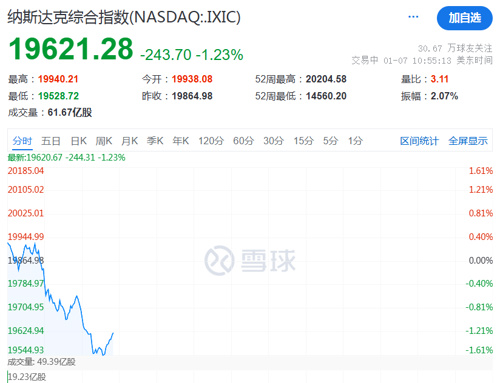Click the y-axis label 20185.04
500x383 pixels.
pos(26,171)
